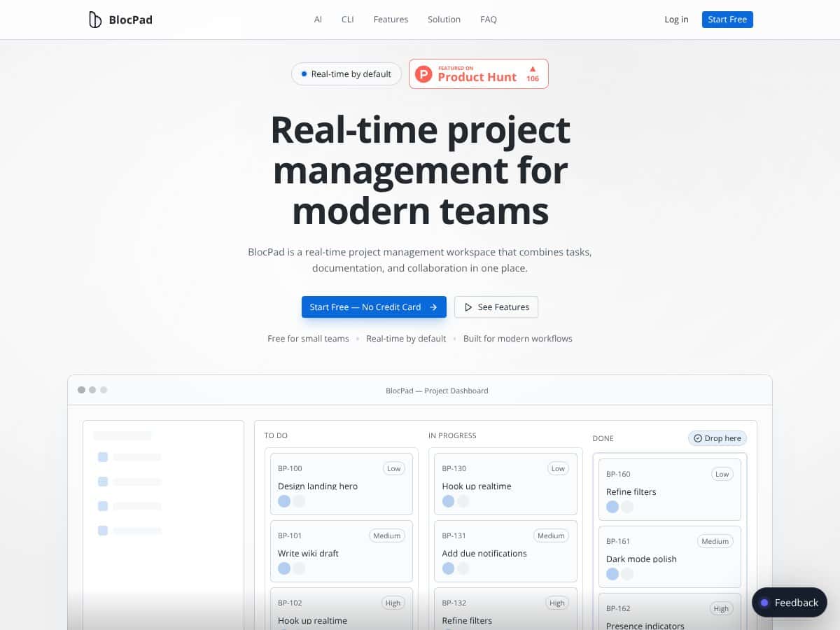Click High priority tag on BP-132
The width and height of the screenshot is (840, 630).
coord(557,603)
